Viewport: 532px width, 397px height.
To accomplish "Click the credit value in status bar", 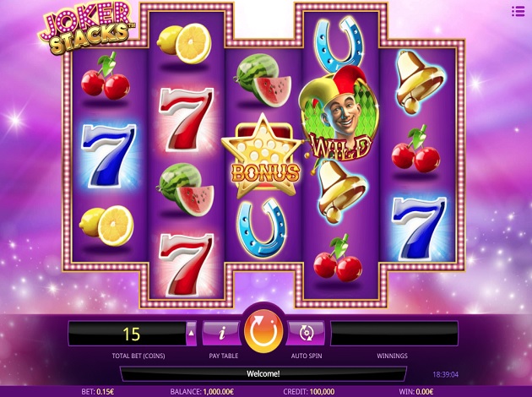I will [x=309, y=392].
